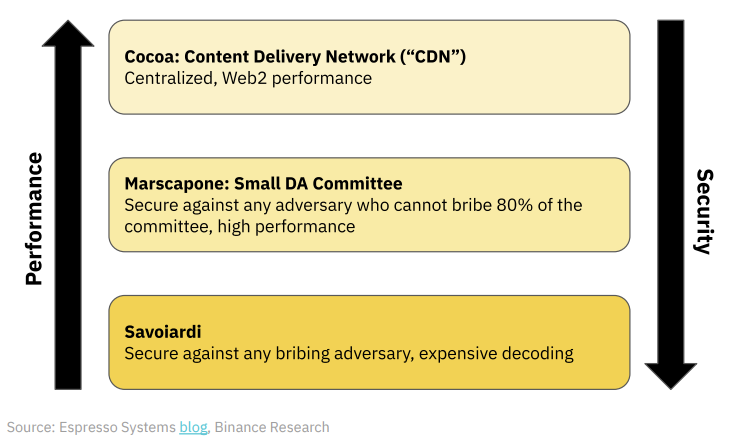This screenshot has height=444, width=730.
Task: Select the vertical Security label
Action: (x=703, y=210)
